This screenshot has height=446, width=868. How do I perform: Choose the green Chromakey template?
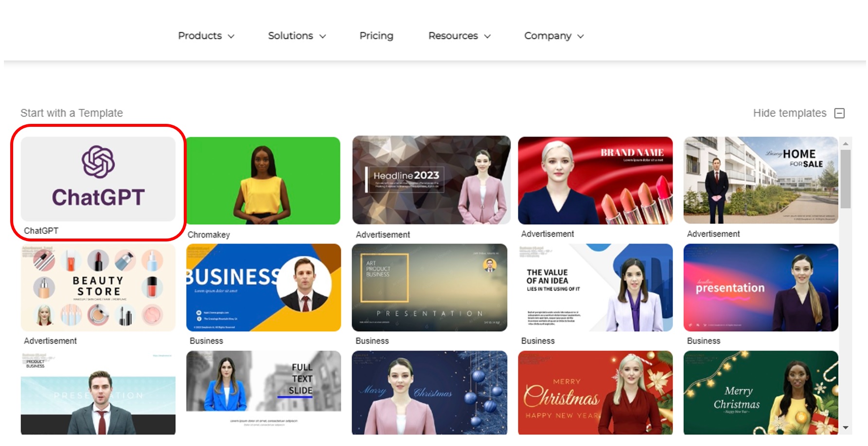pos(263,181)
